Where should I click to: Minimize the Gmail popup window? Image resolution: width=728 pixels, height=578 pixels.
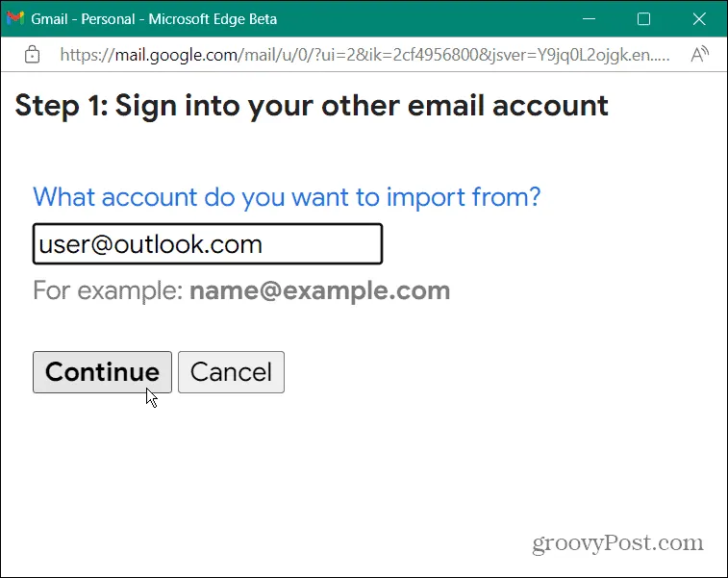pyautogui.click(x=589, y=18)
